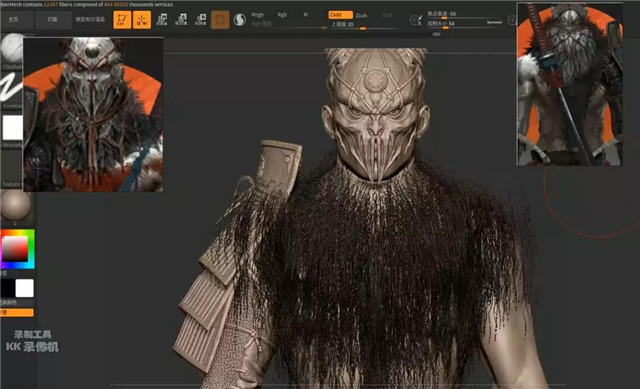The image size is (640, 389).
Task: Click the orange alternate-color button
Action: [17, 313]
